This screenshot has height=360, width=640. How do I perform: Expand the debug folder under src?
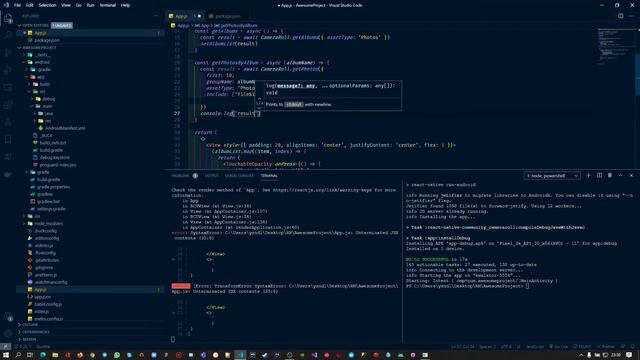pos(45,99)
